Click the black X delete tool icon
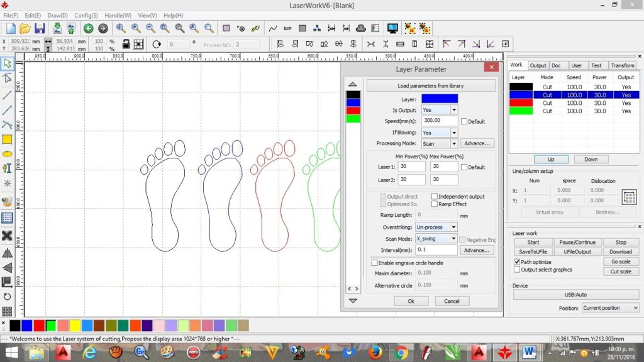Screen dimensions: 644x362 [7, 236]
